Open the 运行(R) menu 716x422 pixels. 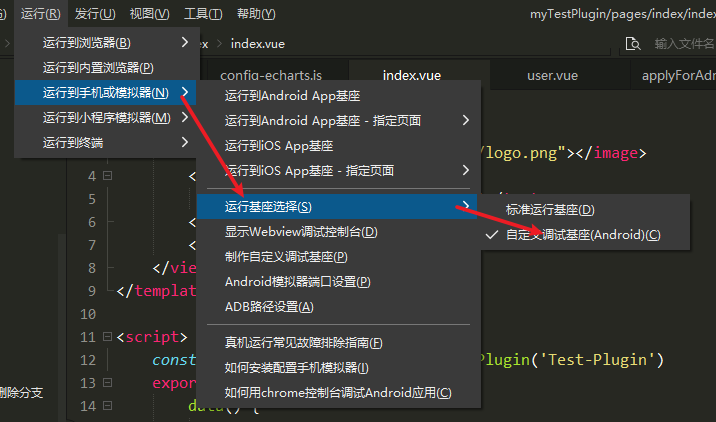pyautogui.click(x=41, y=14)
